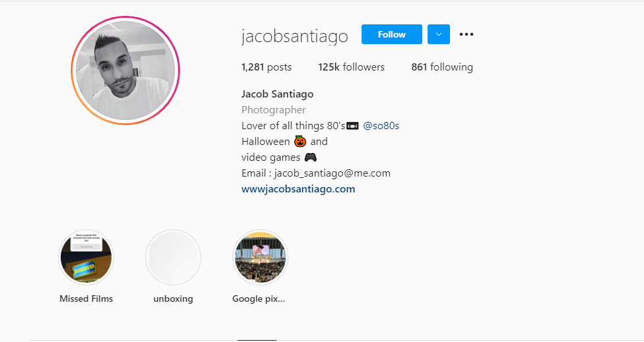The image size is (644, 342).
Task: Click the Missed Films highlight label
Action: click(x=86, y=299)
